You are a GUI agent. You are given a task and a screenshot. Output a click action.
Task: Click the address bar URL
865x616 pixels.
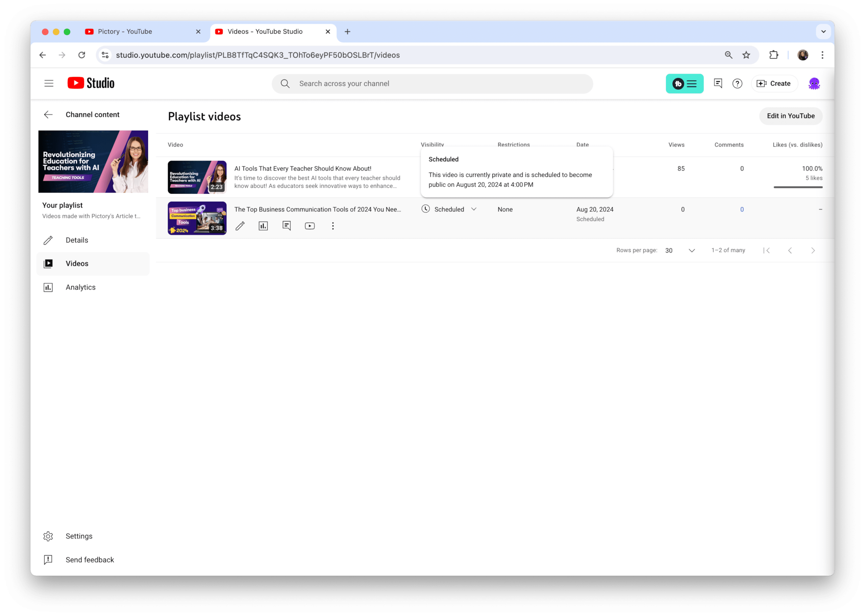click(x=258, y=55)
